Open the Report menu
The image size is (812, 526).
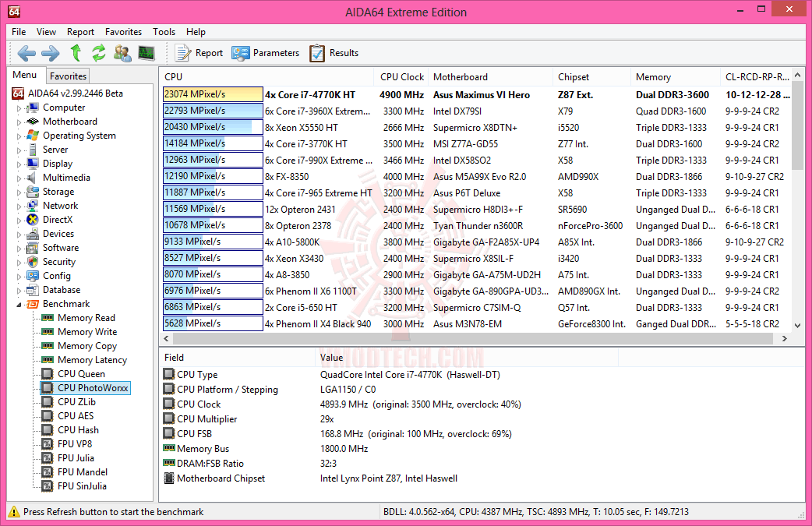pos(80,32)
